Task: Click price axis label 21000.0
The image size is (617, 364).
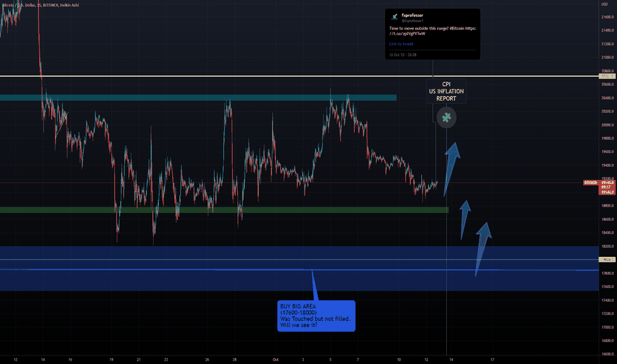Action: (607, 58)
